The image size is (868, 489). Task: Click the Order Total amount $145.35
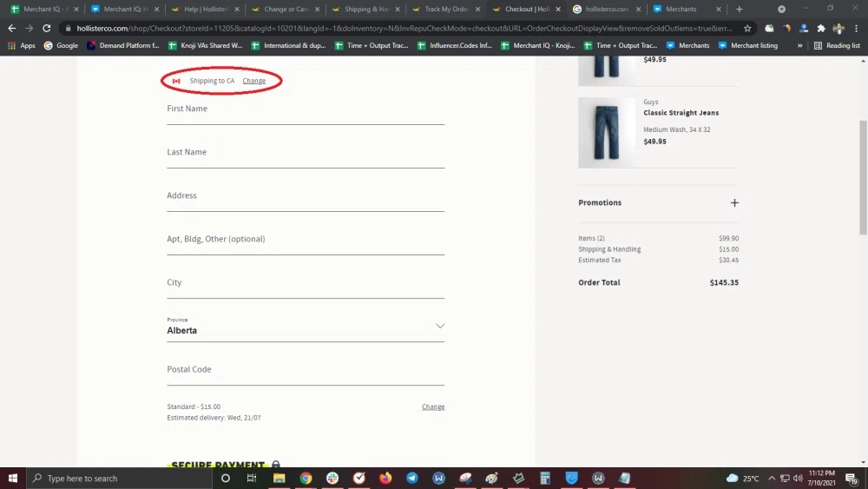[724, 282]
